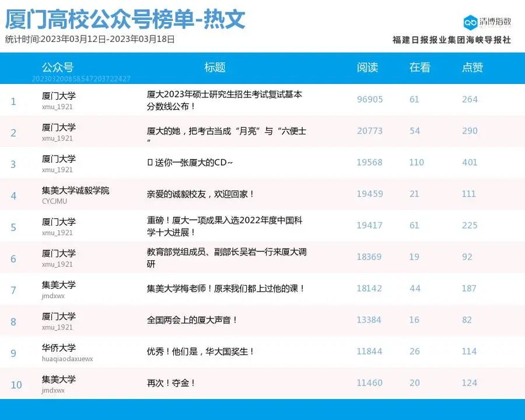This screenshot has width=525, height=420.
Task: Click 集美大学 in rank 7 row
Action: (59, 285)
